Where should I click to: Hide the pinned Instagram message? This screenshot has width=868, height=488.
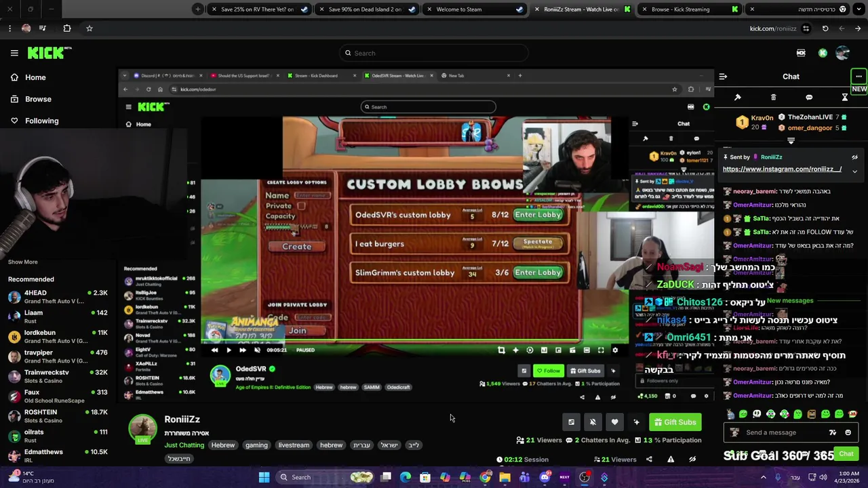[854, 157]
